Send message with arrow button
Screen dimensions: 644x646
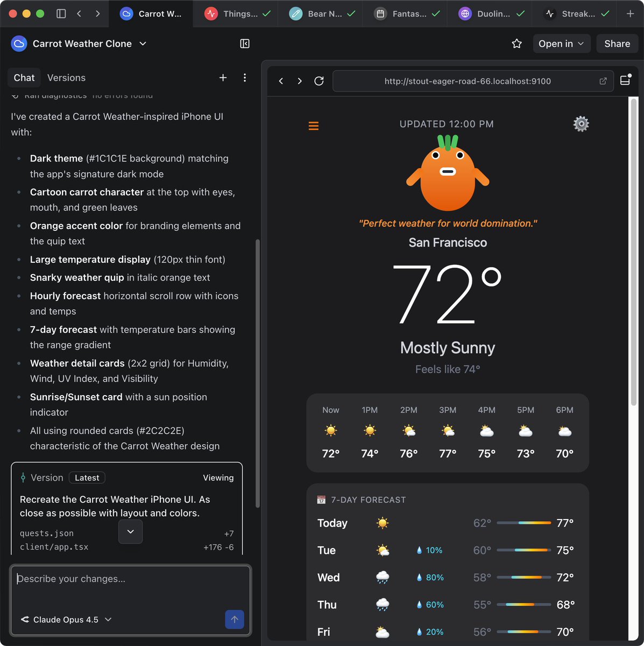point(235,619)
